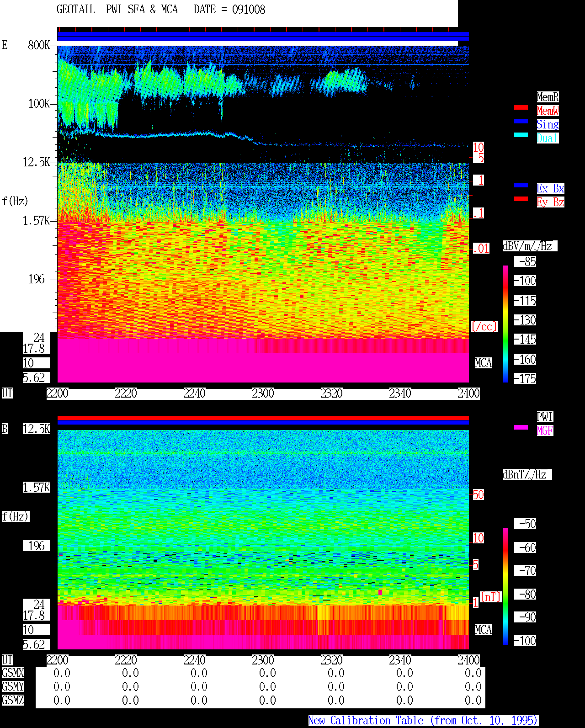Click the [nT] magnetic unit label
This screenshot has width=585, height=728.
point(491,597)
